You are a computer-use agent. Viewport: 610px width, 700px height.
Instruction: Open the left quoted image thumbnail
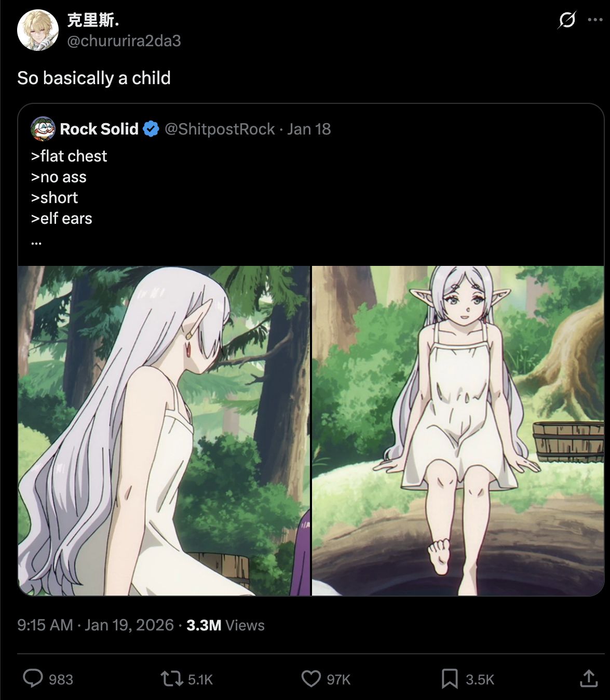[x=164, y=430]
